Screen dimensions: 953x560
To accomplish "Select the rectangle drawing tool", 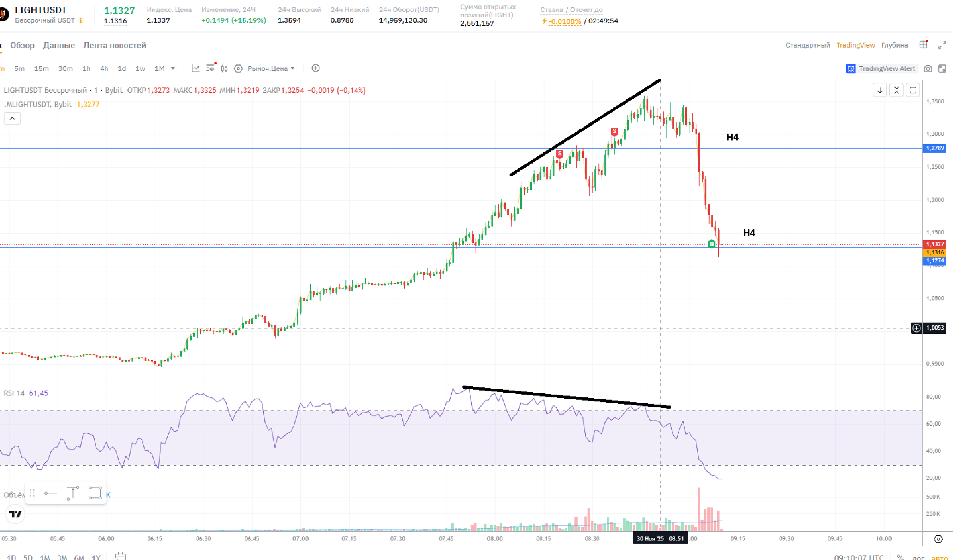I will 95,493.
